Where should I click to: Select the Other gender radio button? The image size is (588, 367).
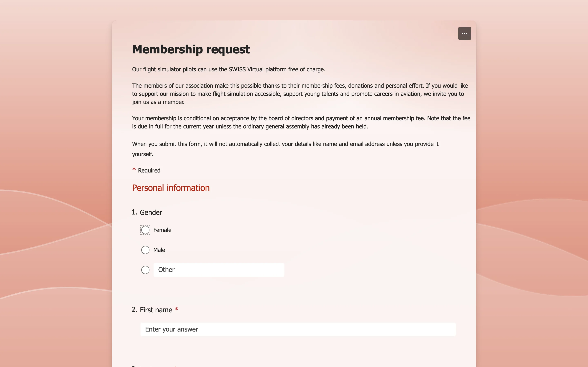point(145,270)
